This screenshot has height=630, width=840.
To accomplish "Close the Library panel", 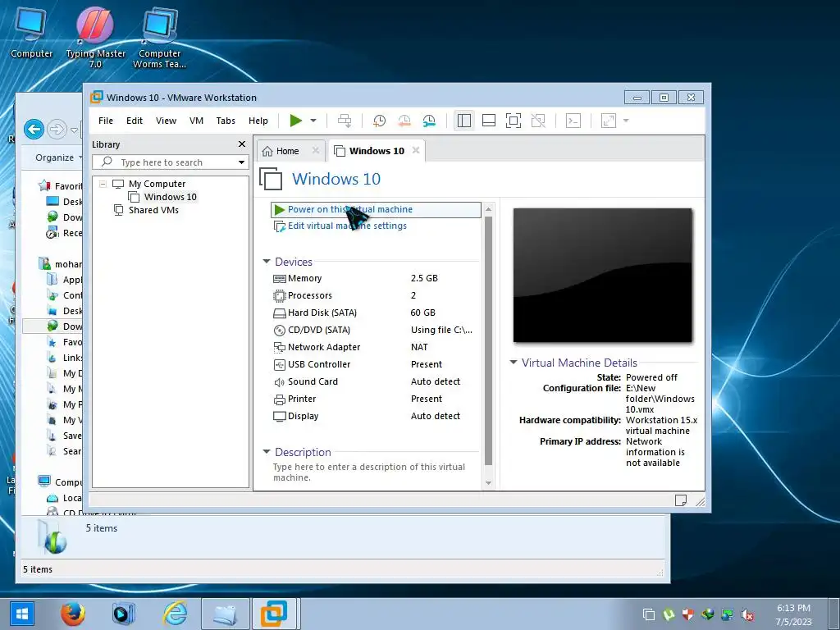I will pos(242,144).
